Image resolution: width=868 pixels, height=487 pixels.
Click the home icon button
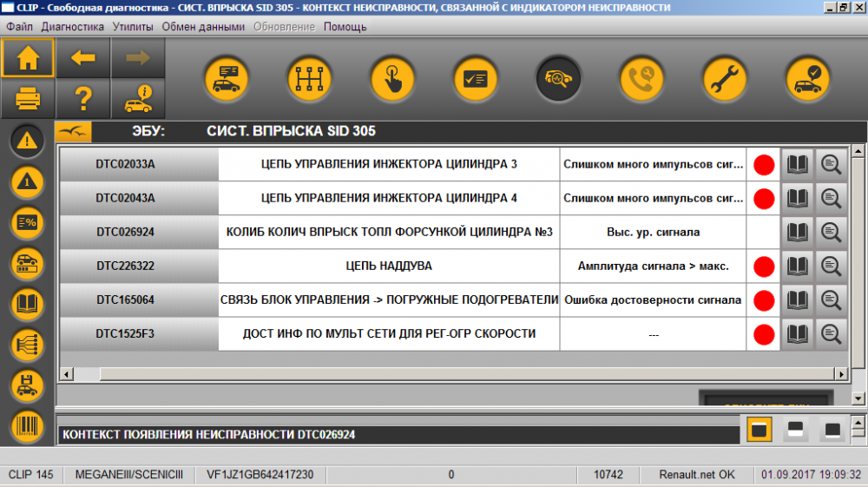pos(28,57)
